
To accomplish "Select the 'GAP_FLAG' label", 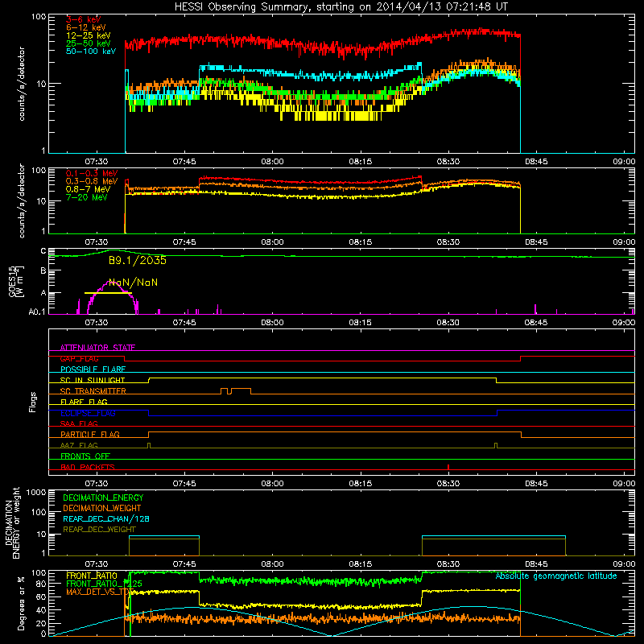I will tap(79, 358).
